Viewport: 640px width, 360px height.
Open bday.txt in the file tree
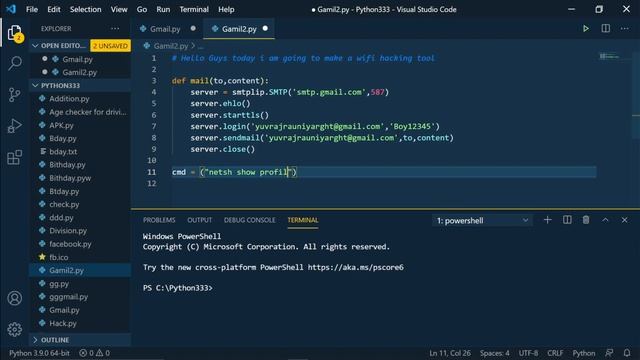click(80, 151)
